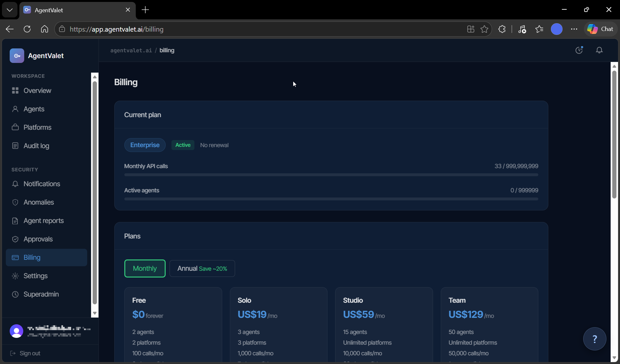Click the sidebar scroll-down arrow
This screenshot has height=364, width=620.
click(x=95, y=313)
